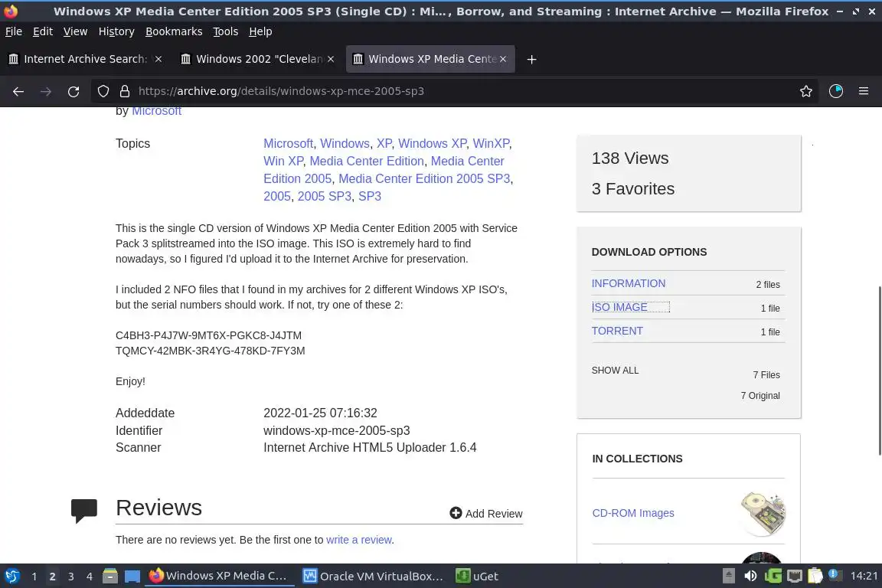Open the Windows XP topic link

tap(433, 143)
